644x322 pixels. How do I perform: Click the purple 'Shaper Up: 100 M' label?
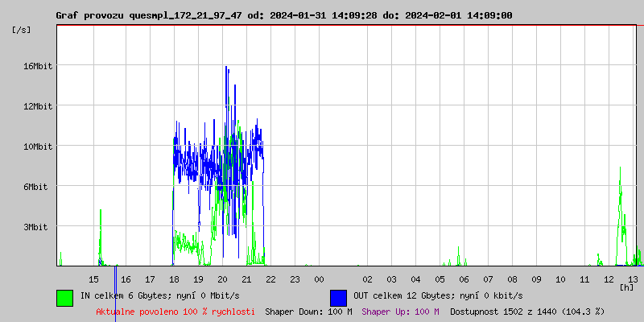400,311
